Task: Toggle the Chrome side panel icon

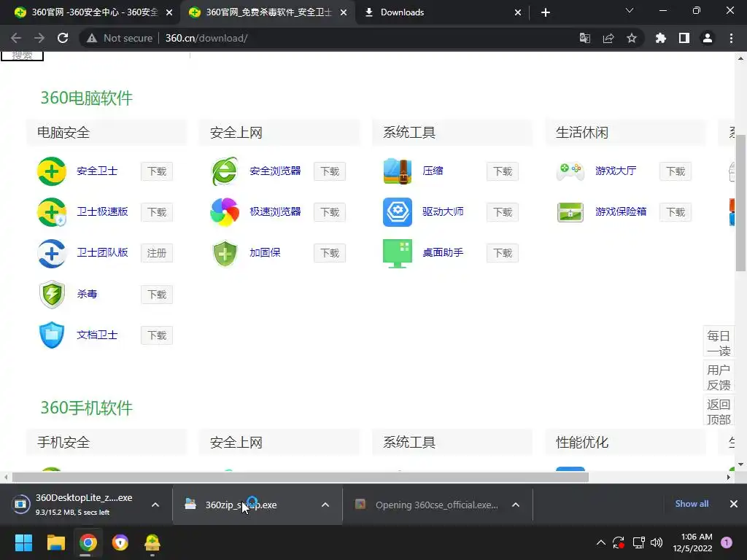Action: click(684, 38)
